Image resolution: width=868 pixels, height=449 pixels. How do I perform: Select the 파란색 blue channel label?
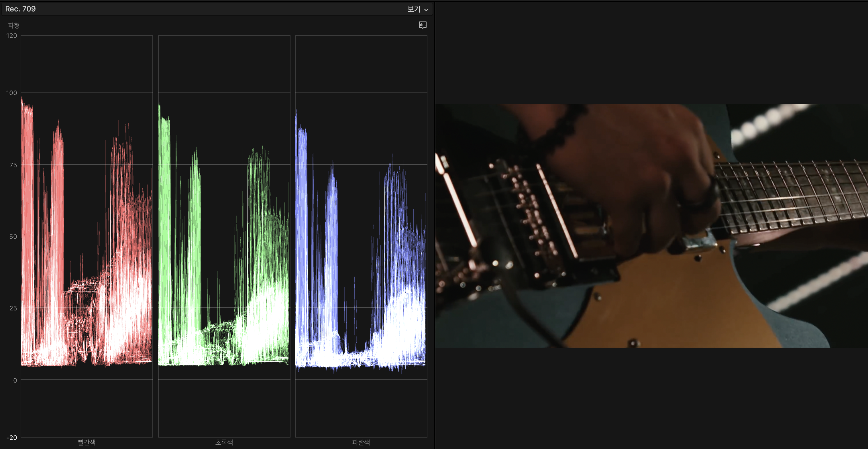coord(361,442)
